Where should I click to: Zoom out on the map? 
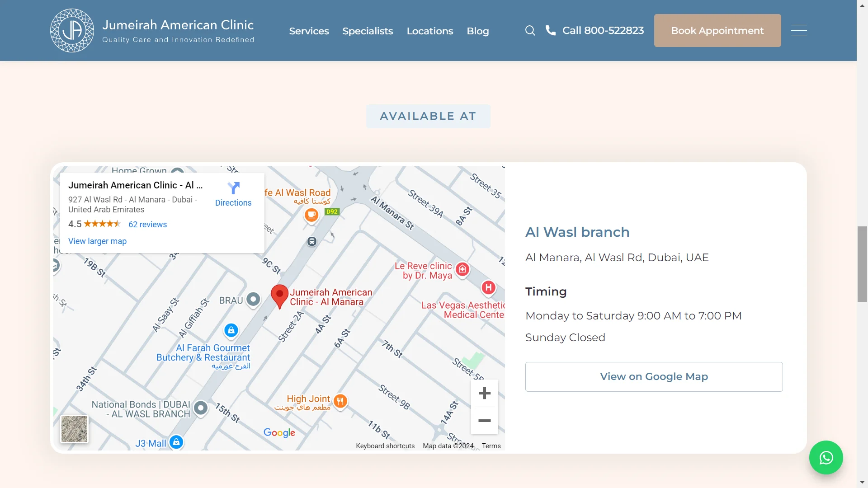pos(485,421)
